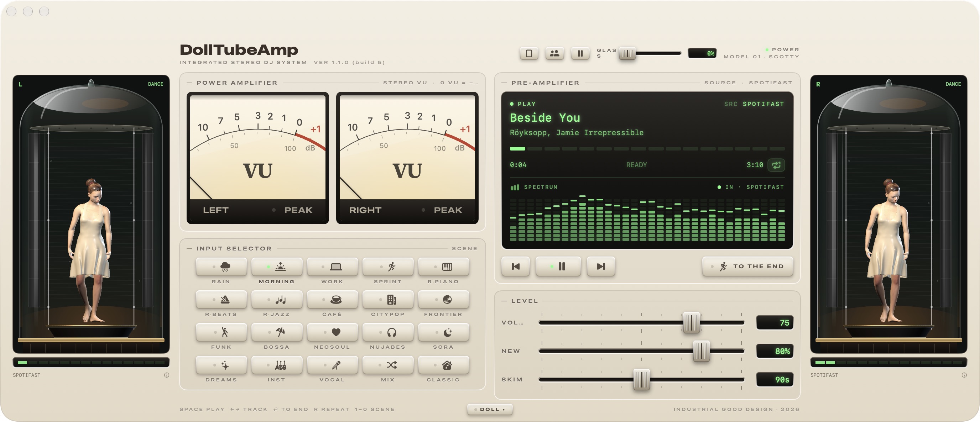Select the Citypop building scene
The width and height of the screenshot is (980, 422).
click(388, 300)
